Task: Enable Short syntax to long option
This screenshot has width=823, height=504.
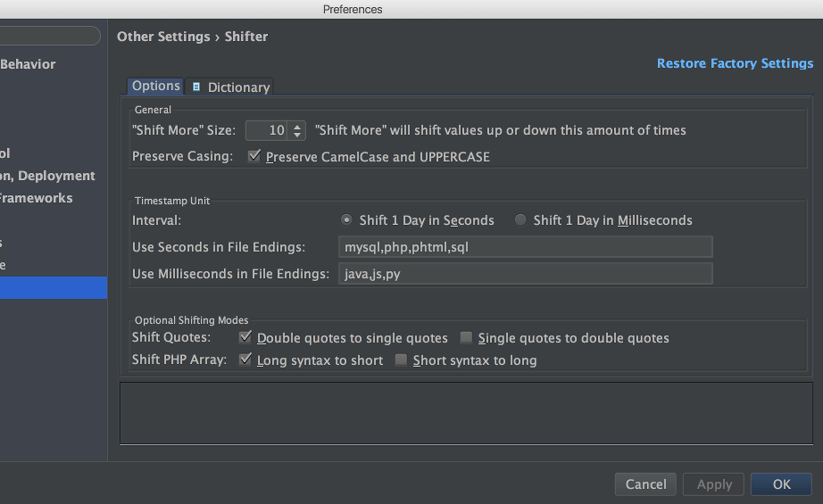Action: [401, 359]
